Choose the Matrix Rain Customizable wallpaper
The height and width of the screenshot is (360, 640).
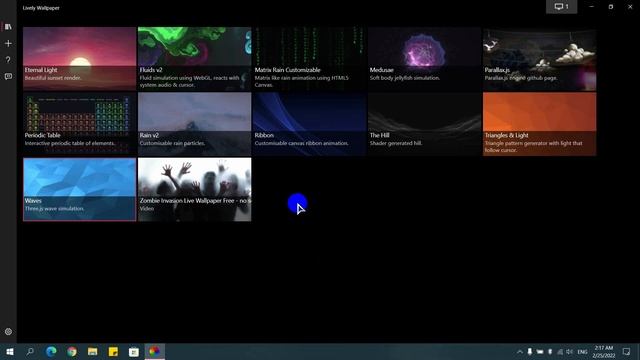tap(309, 59)
